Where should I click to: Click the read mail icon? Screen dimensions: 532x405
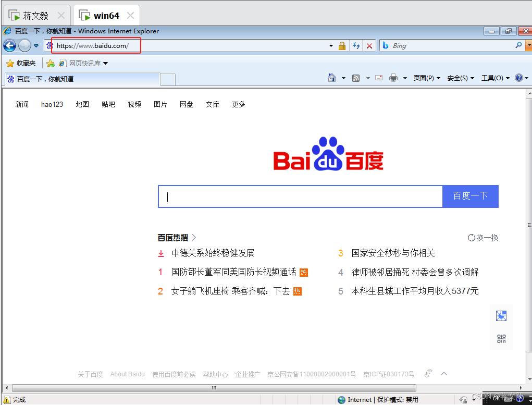pyautogui.click(x=379, y=78)
